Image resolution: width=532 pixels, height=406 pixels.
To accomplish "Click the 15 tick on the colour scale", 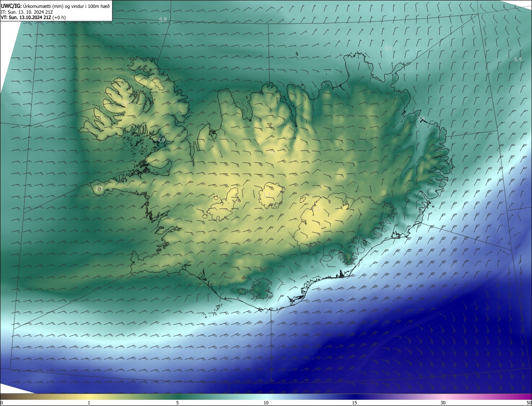I will (x=355, y=403).
